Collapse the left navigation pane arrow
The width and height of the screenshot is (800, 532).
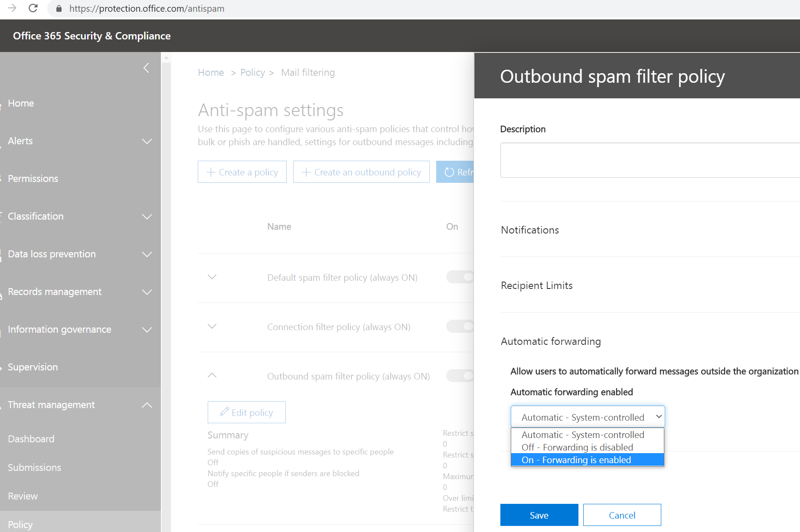[147, 68]
